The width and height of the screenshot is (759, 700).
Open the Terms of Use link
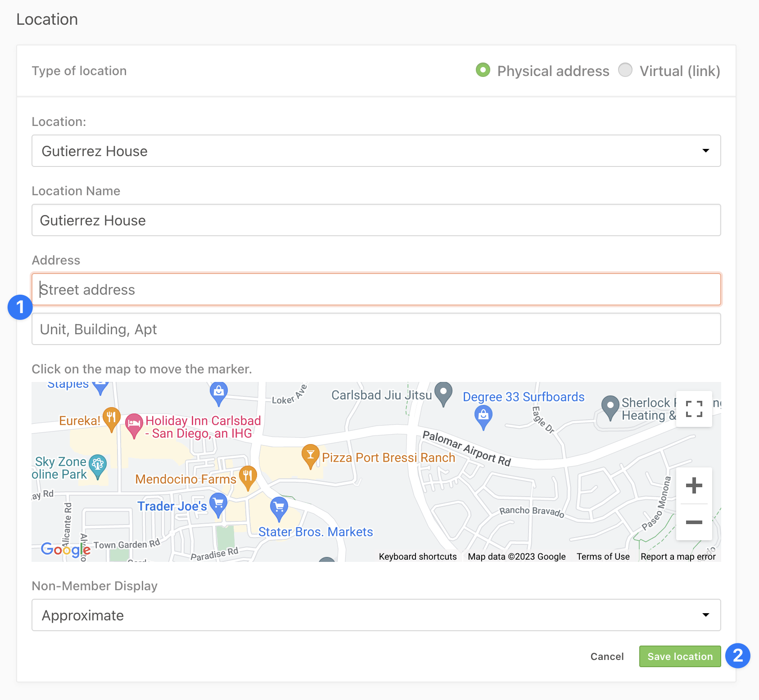click(x=603, y=556)
